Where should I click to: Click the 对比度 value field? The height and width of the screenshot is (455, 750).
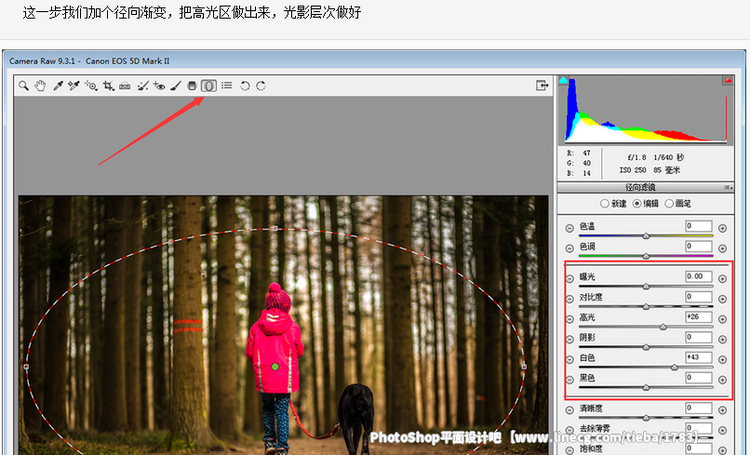(698, 297)
